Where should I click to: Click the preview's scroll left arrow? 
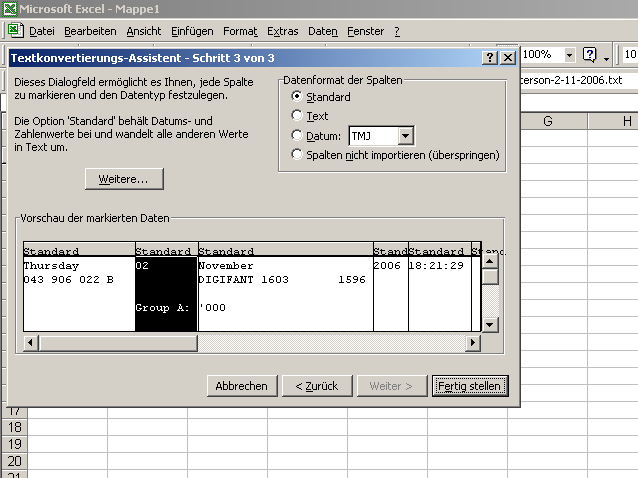[31, 343]
